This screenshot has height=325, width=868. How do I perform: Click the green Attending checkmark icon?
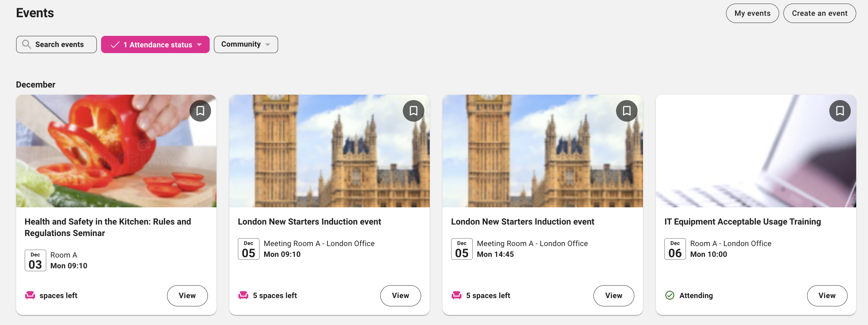coord(669,295)
